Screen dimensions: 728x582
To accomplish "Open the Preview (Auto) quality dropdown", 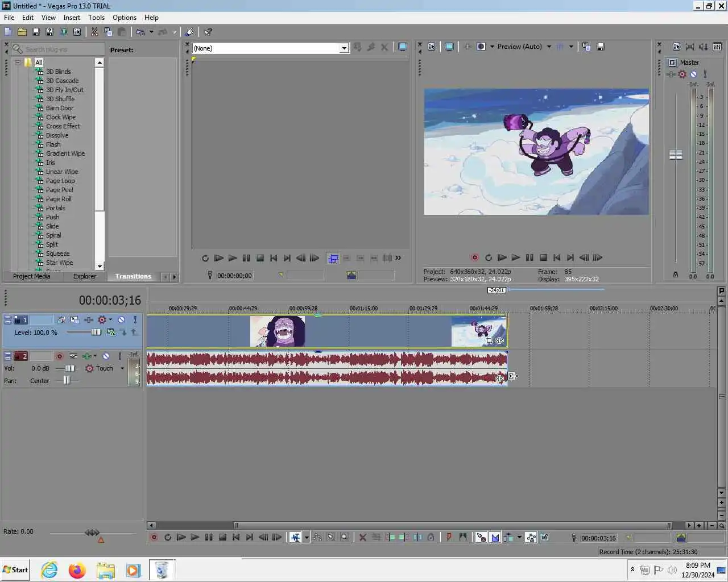I will pyautogui.click(x=549, y=47).
